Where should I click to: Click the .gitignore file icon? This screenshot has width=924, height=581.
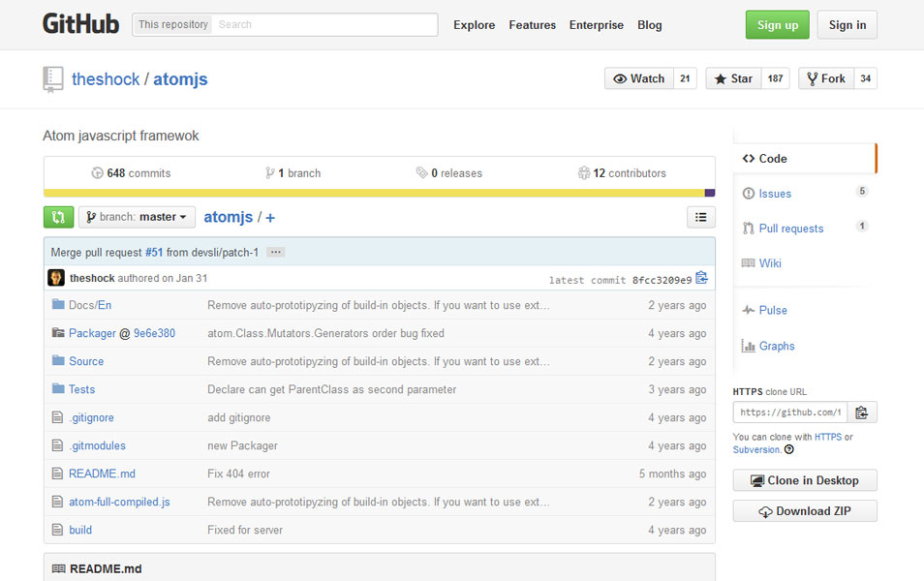(57, 417)
